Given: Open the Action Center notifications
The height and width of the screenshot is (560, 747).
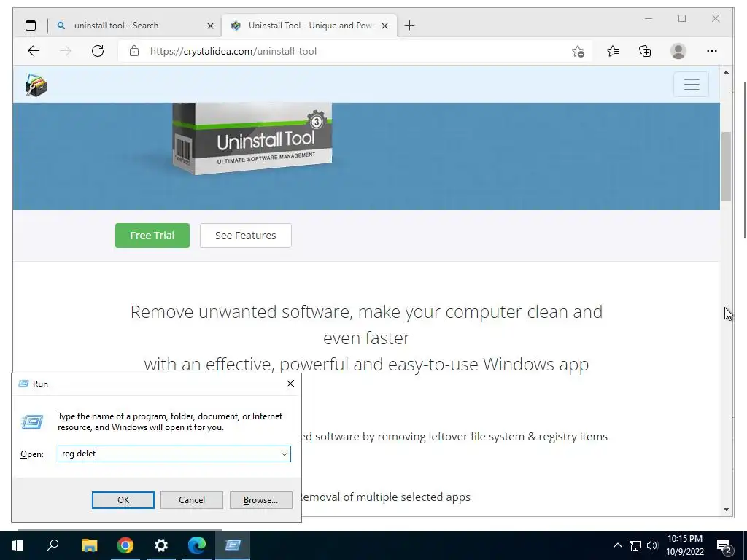Looking at the screenshot, I should point(724,545).
